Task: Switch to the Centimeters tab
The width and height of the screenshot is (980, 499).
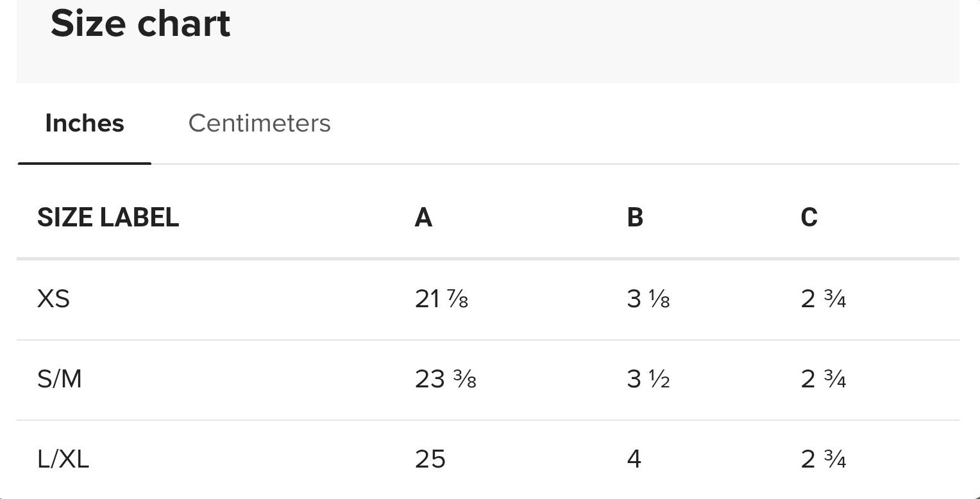Action: pos(259,123)
